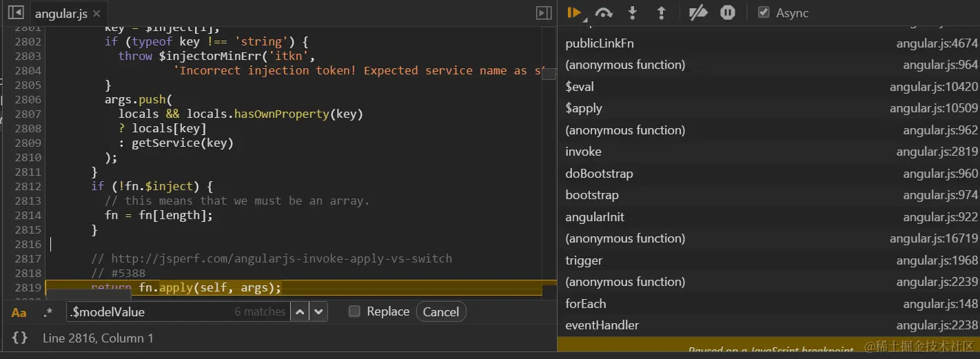Toggle the Async checkbox
Viewport: 980px width, 359px height.
pos(763,12)
